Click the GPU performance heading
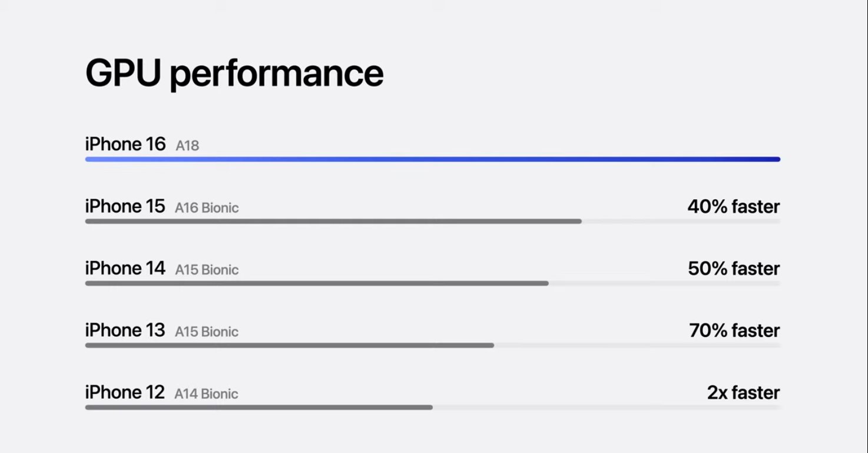This screenshot has width=868, height=453. (234, 74)
